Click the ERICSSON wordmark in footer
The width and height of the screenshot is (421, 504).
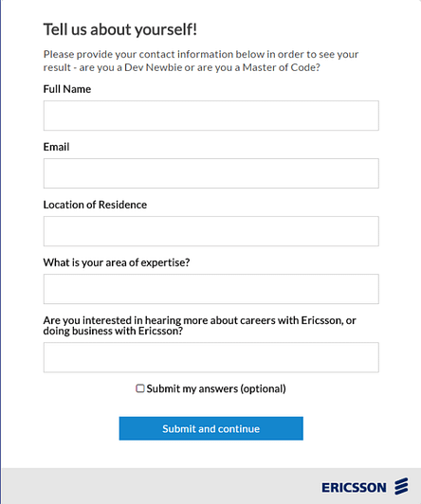[x=354, y=488]
